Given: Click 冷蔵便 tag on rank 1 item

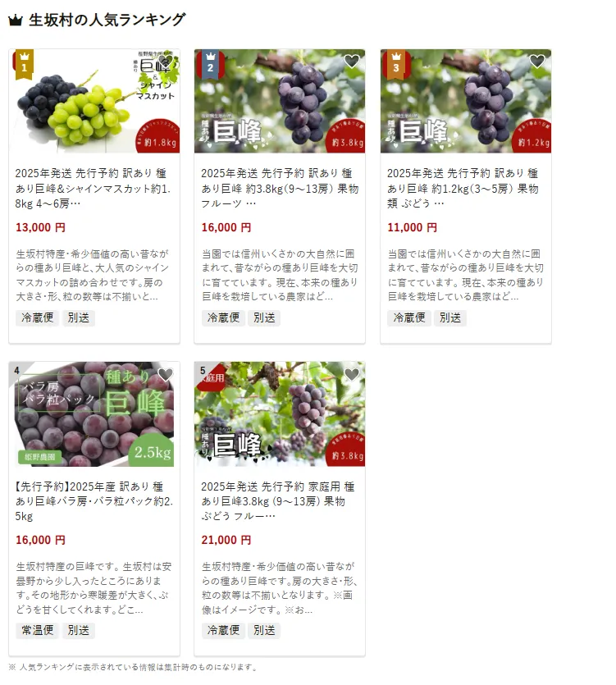Looking at the screenshot, I should [x=38, y=317].
